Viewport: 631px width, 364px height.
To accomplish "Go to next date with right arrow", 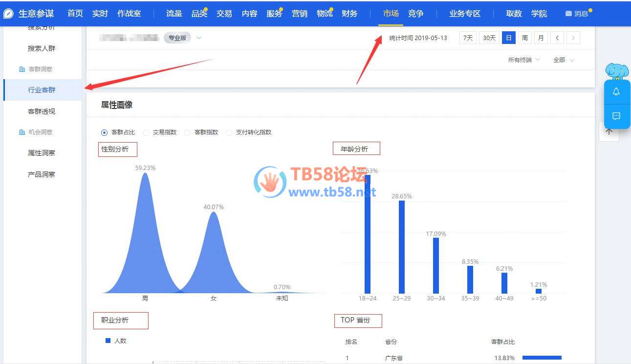I will click(573, 38).
